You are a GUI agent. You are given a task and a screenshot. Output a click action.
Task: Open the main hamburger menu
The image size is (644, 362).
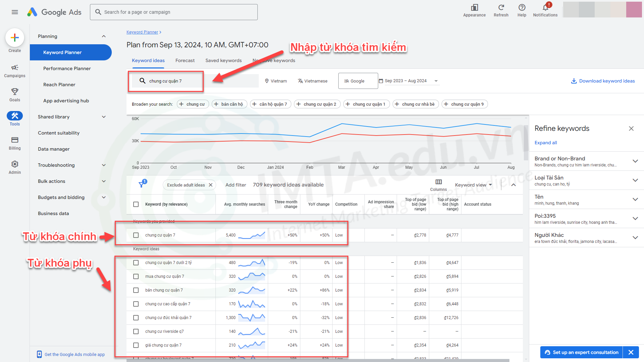15,12
